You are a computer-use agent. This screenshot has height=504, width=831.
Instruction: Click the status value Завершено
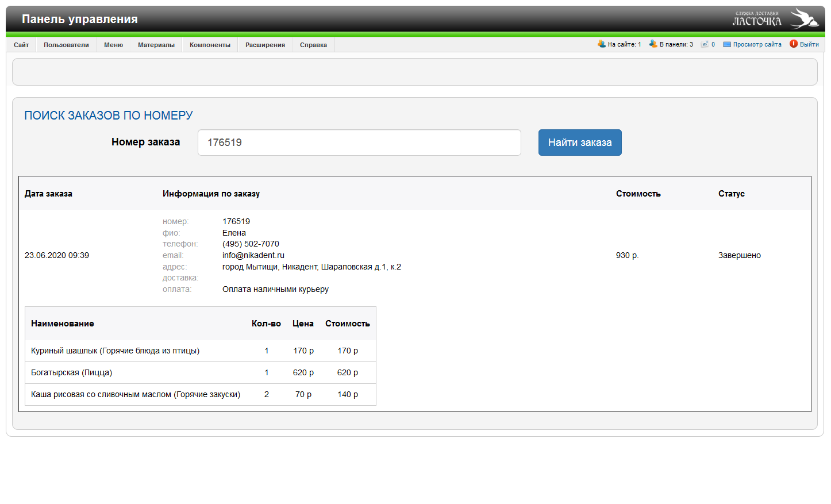739,255
